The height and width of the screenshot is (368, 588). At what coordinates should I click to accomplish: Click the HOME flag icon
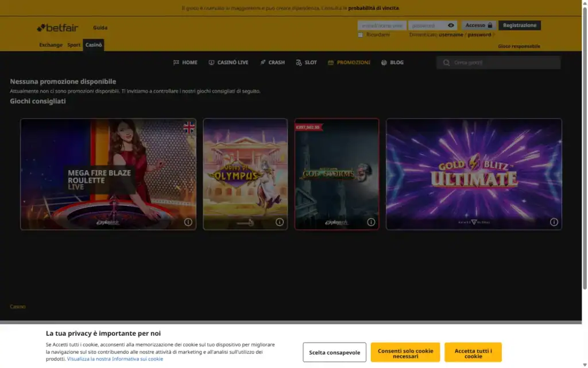click(x=176, y=62)
